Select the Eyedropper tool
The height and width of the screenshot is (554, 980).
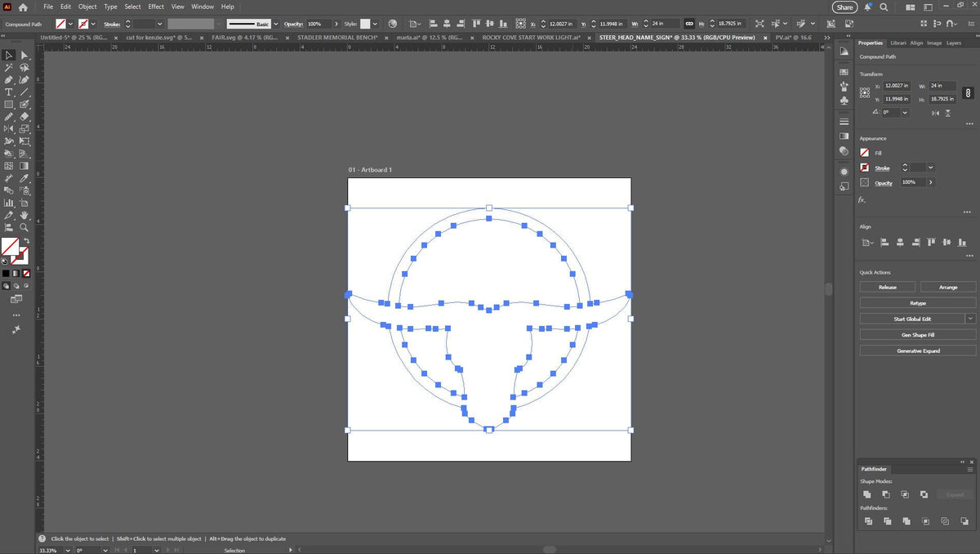coord(24,177)
